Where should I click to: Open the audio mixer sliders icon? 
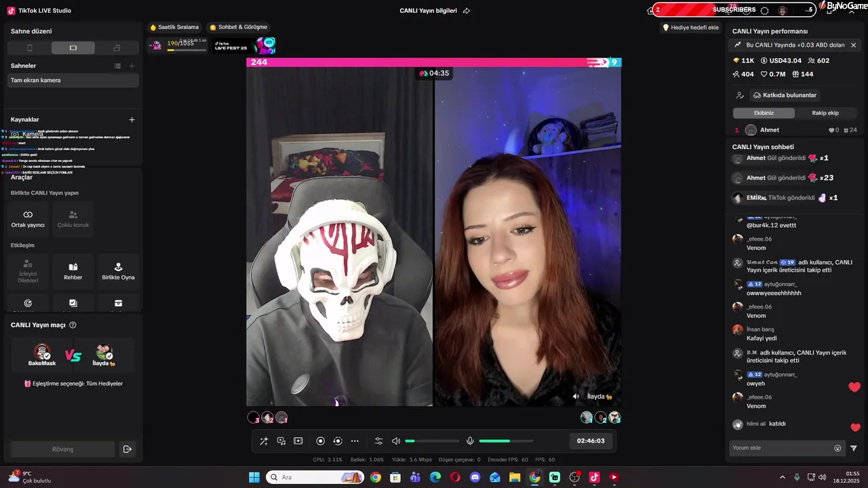coord(379,441)
